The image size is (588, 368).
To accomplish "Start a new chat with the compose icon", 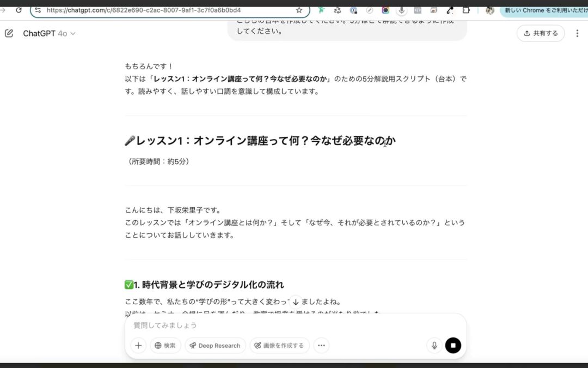I will click(x=9, y=33).
